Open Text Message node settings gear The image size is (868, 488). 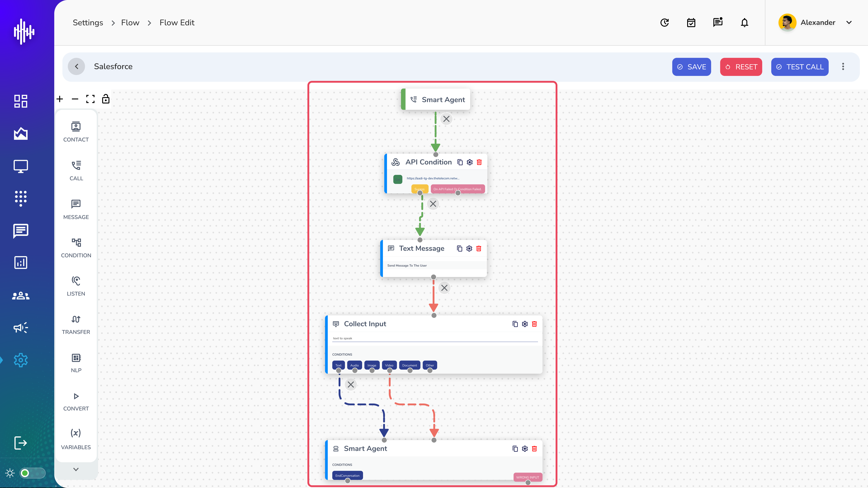pos(469,249)
